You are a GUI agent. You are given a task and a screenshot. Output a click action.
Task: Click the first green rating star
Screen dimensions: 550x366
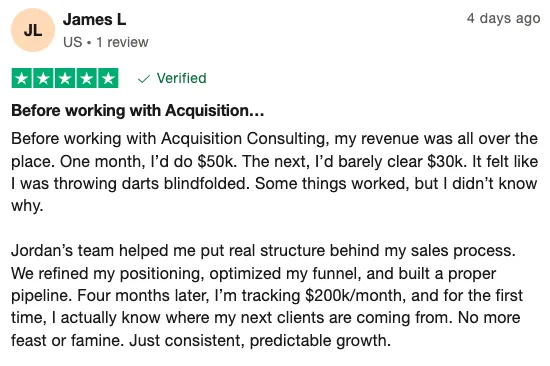point(22,78)
